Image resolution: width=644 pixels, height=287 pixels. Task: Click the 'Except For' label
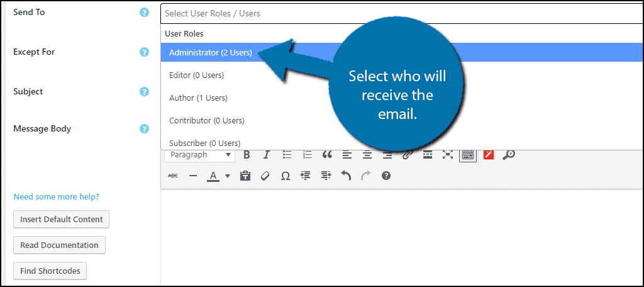point(34,52)
